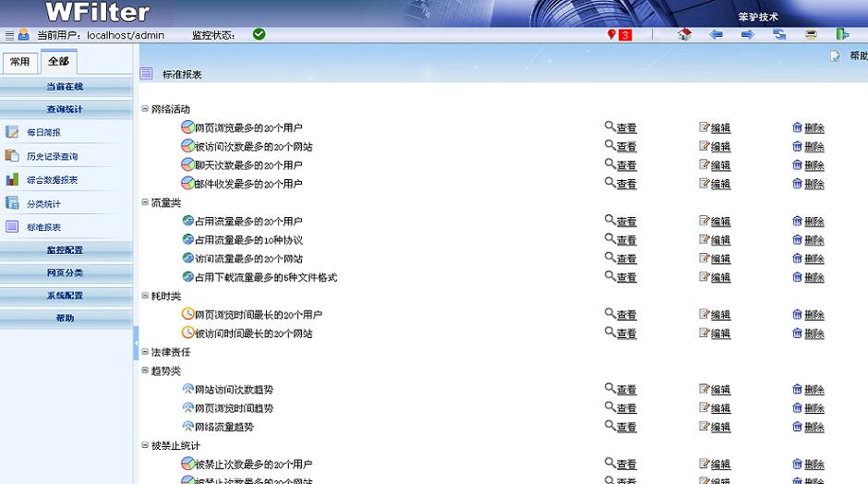Go back using the left arrow icon
Viewport: 868px width, 484px height.
pos(716,35)
